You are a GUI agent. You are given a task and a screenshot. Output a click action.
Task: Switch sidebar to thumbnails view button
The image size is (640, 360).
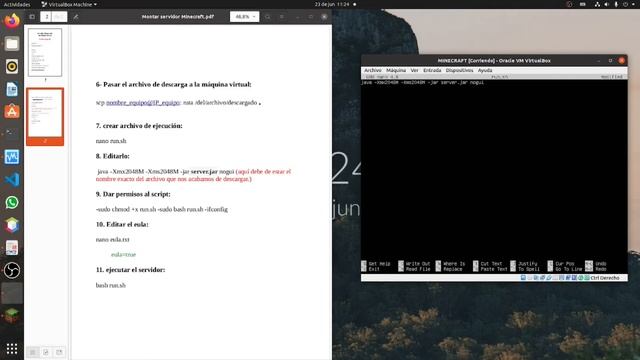point(33,352)
